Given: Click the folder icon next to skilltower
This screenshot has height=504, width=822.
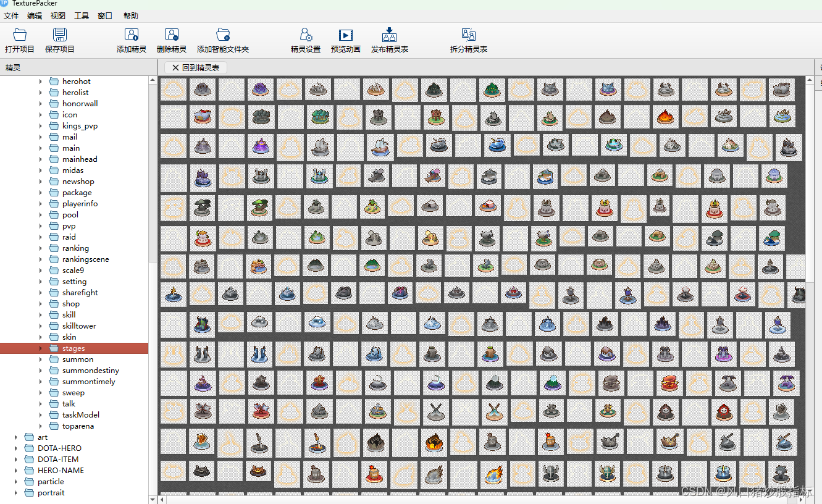Looking at the screenshot, I should tap(54, 325).
